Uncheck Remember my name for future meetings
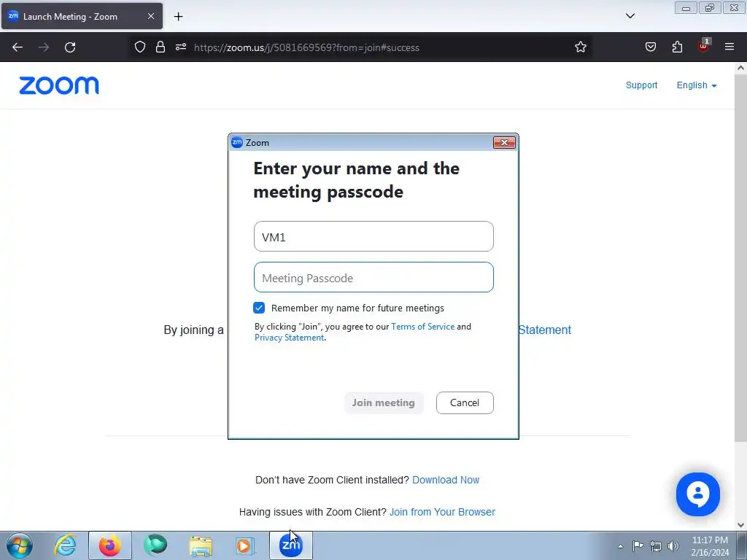Screen dimensions: 747x560 259,308
